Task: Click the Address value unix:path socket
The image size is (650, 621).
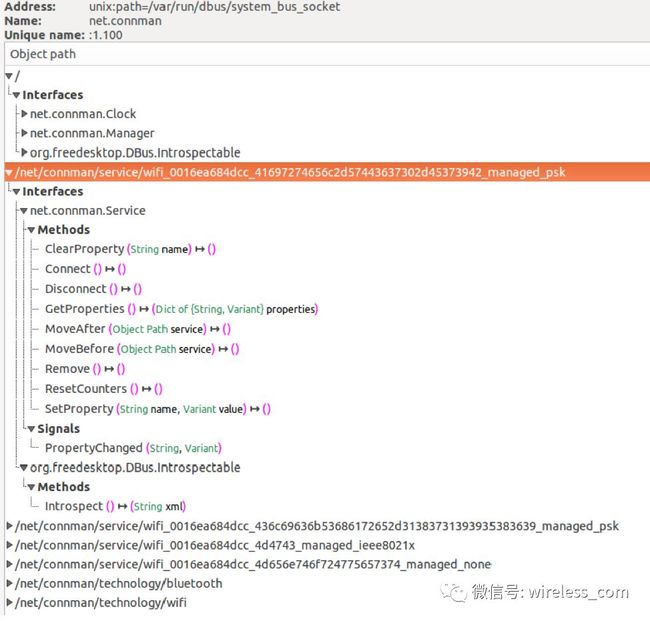Action: 214,7
